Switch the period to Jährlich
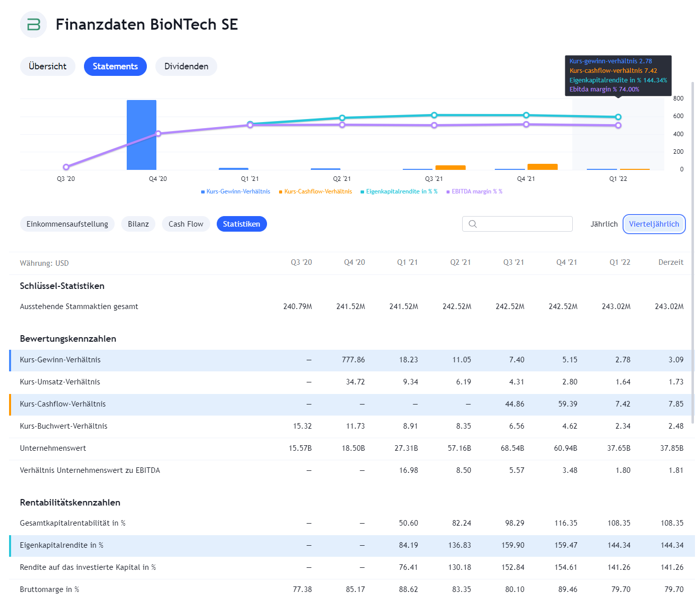Viewport: 700px width, 600px height. point(604,224)
